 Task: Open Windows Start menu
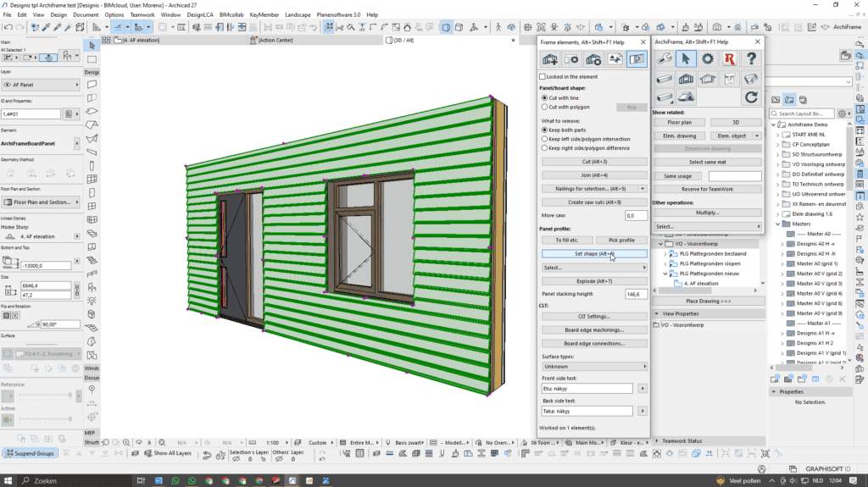click(x=8, y=481)
